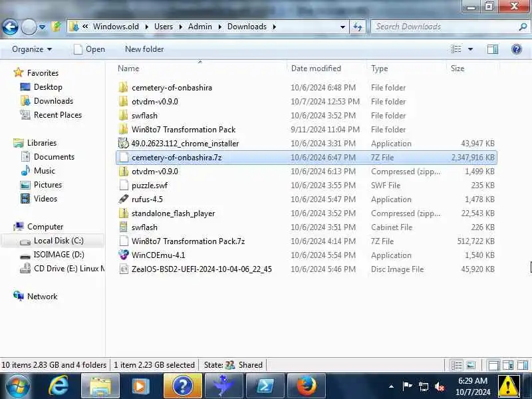532x399 pixels.
Task: Select Users in the address path
Action: (x=164, y=27)
